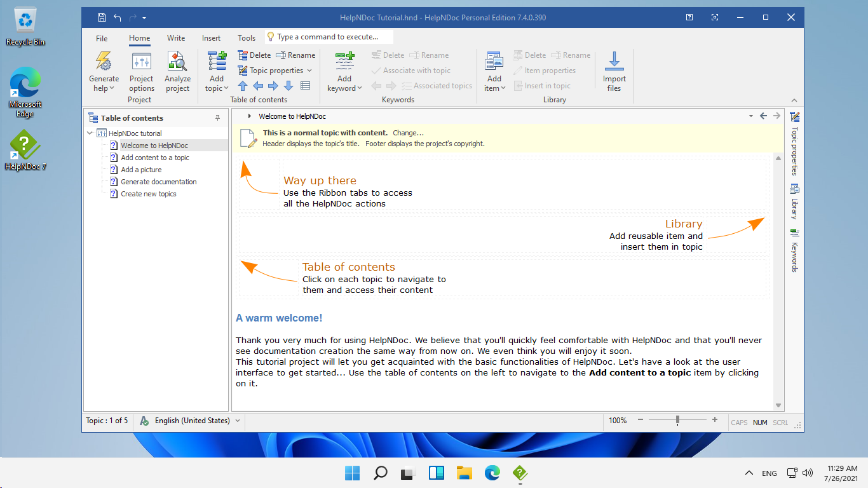This screenshot has height=488, width=868.
Task: Open the HelpNDoc 7 desktop shortcut
Action: coord(25,150)
